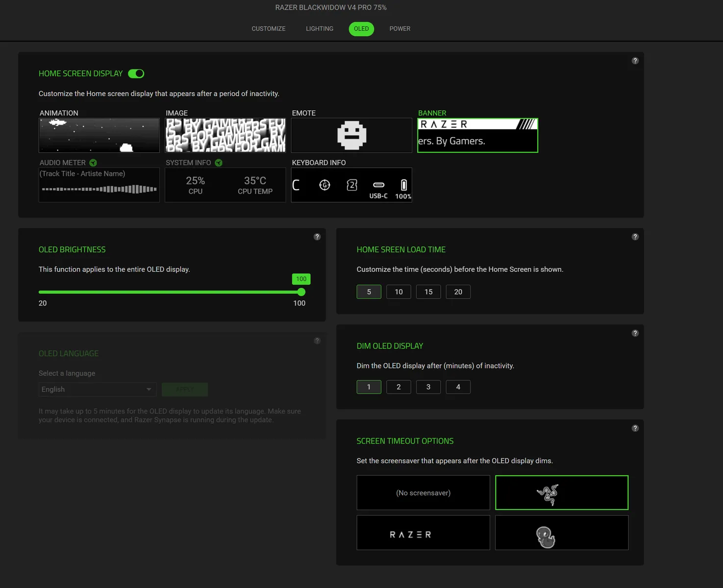The width and height of the screenshot is (723, 588).
Task: Choose the No screensaver option
Action: [423, 492]
